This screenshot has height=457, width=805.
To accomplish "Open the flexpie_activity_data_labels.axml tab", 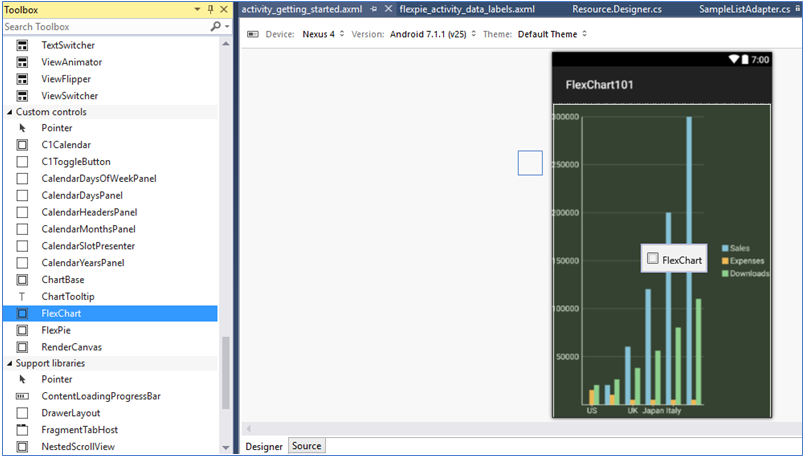I will [x=467, y=9].
